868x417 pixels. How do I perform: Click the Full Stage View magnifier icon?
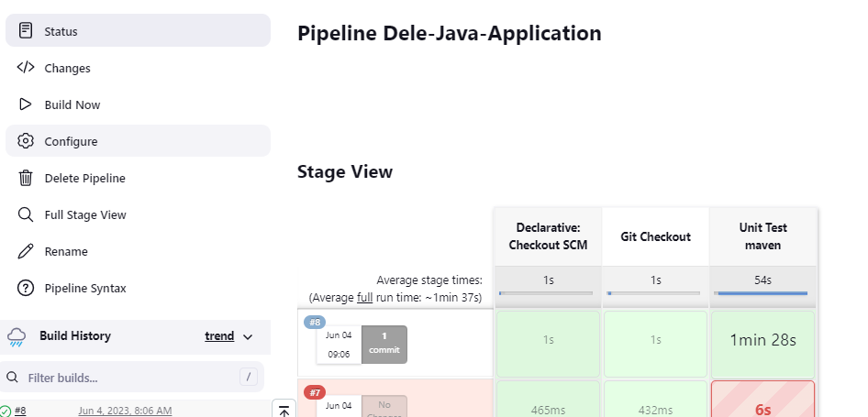point(26,214)
